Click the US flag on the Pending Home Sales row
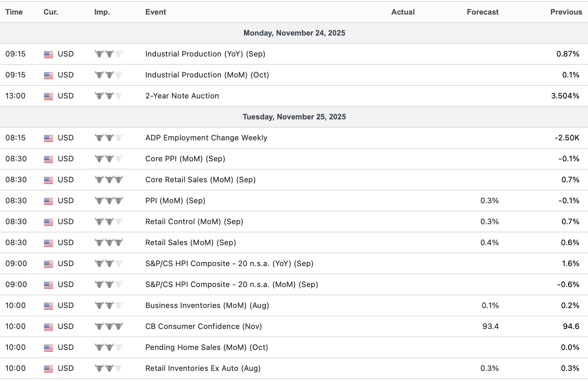Screen dimensions: 588x381 tap(48, 348)
